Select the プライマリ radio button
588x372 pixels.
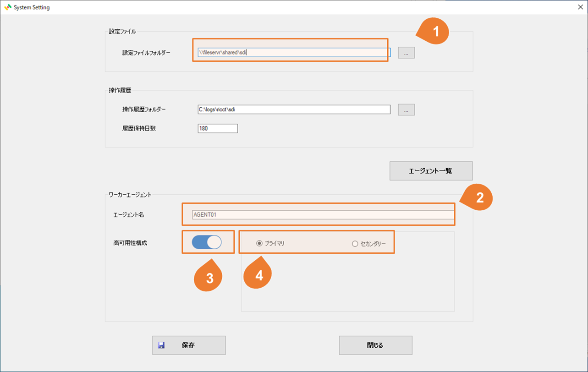coord(270,244)
